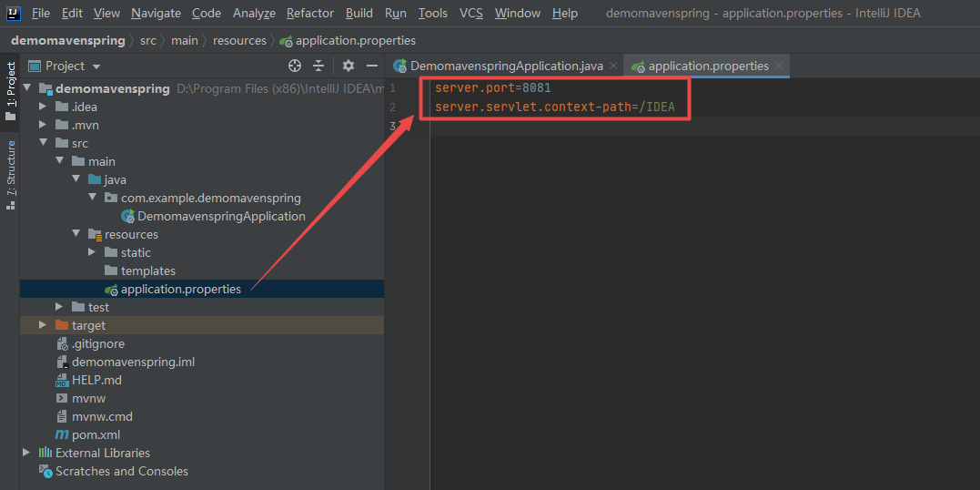
Task: Expand the test folder
Action: click(59, 307)
